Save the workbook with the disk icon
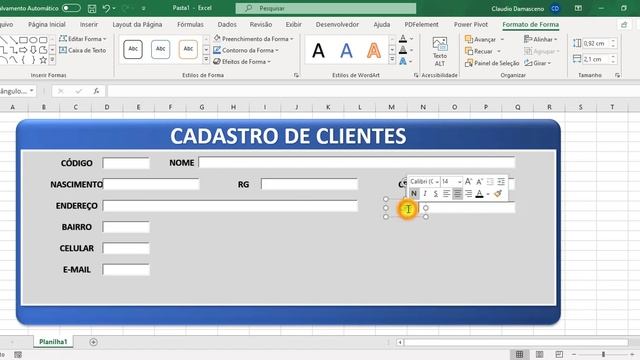 click(x=92, y=8)
